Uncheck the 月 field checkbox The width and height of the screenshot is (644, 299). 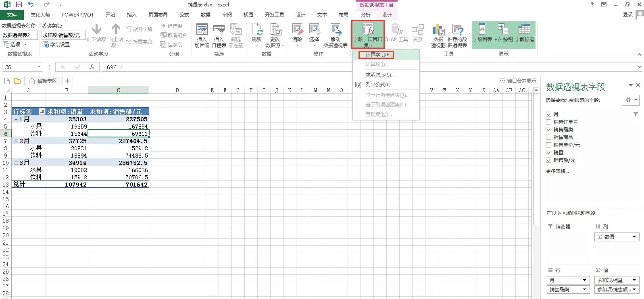click(x=548, y=114)
